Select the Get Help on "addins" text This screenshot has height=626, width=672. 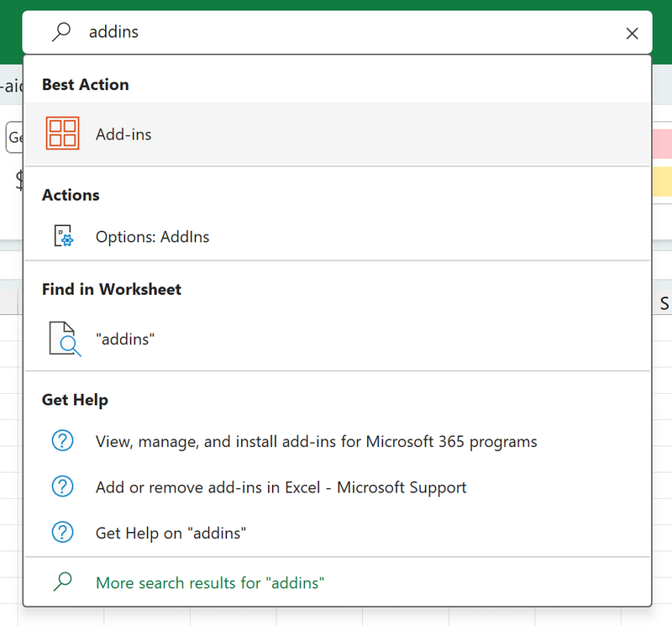coord(171,533)
